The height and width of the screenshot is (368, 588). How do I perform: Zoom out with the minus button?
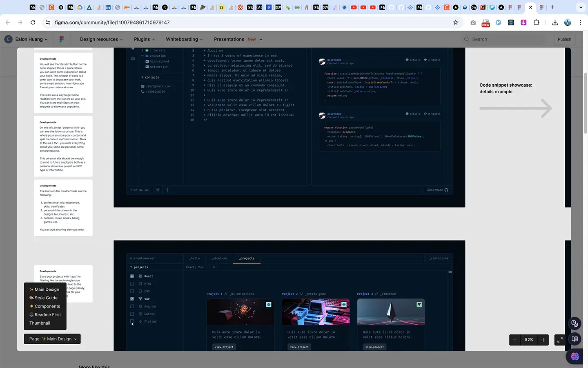(x=515, y=340)
